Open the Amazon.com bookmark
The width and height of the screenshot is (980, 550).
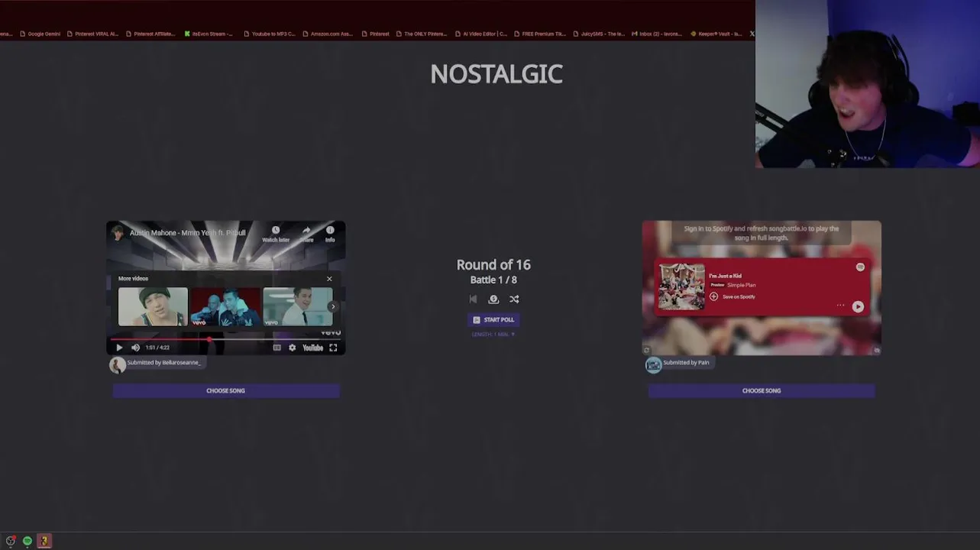tap(328, 34)
